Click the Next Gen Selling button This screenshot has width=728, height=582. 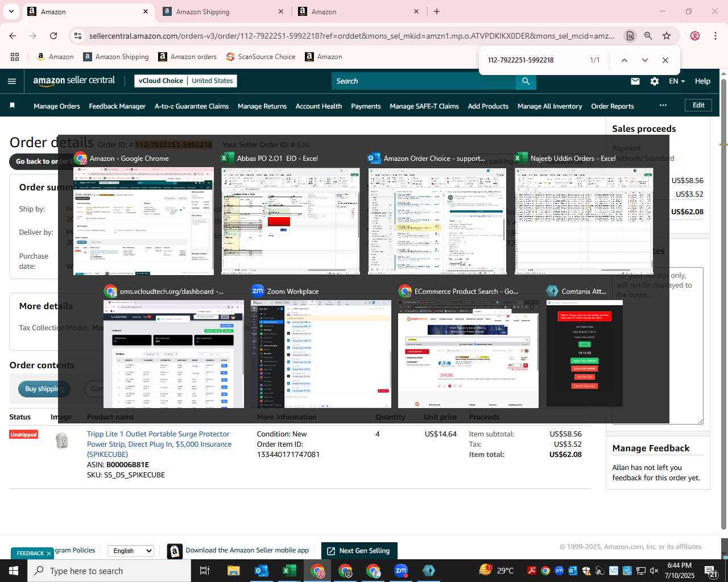coord(359,551)
